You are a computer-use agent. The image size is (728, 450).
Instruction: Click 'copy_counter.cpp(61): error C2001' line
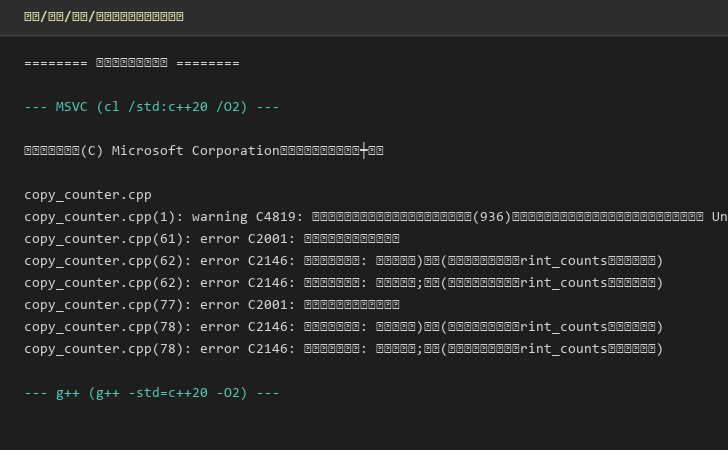point(212,239)
